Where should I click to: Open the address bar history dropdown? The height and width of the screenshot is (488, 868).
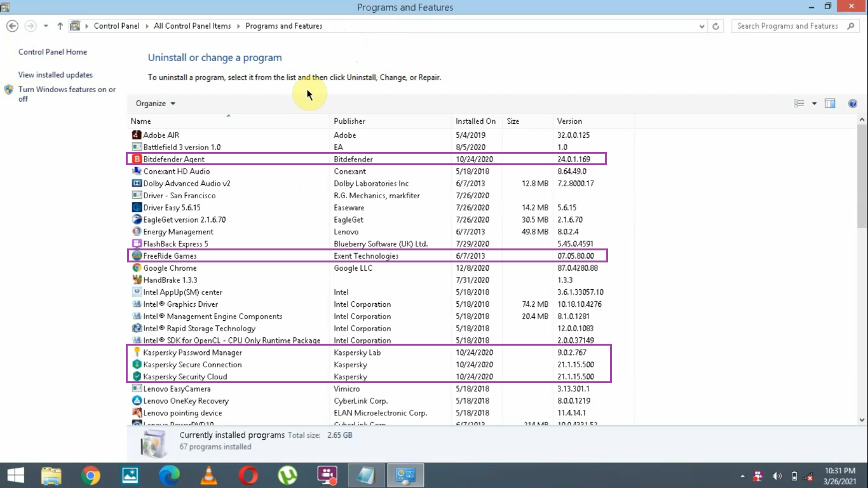702,26
